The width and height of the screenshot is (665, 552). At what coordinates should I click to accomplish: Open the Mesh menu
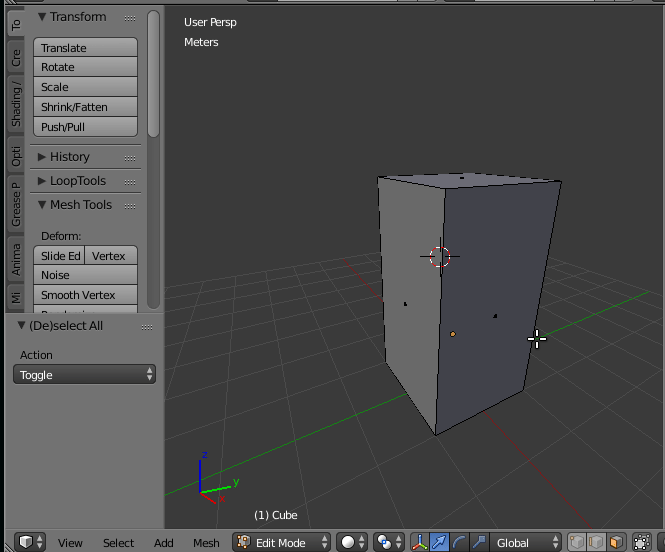coord(206,543)
